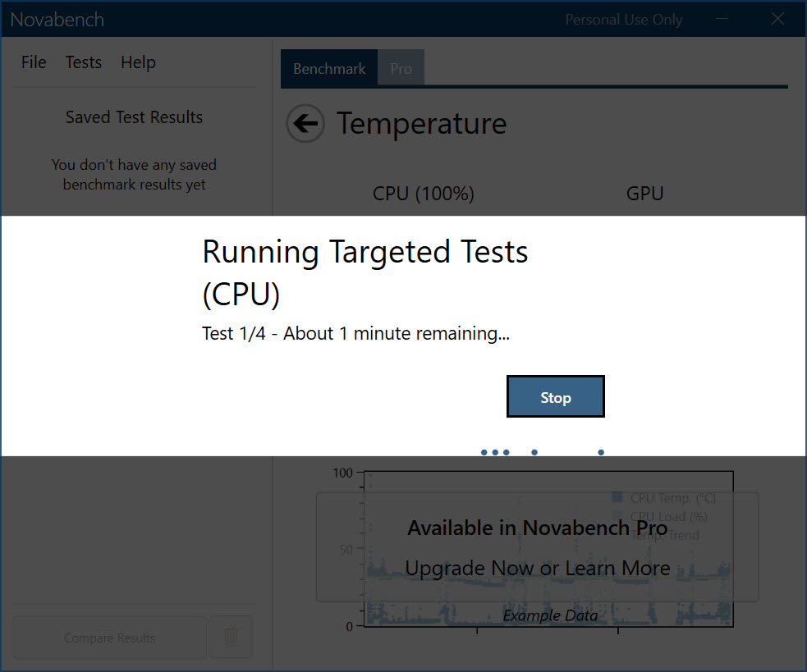Screen dimensions: 807x672
Task: Click the no saved benchmark results message
Action: (x=134, y=175)
